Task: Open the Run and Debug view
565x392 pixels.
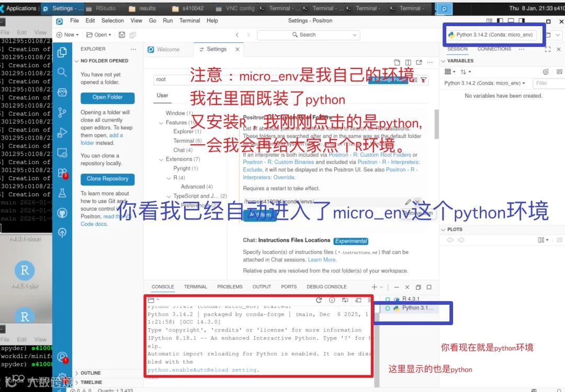Action: pos(62,133)
